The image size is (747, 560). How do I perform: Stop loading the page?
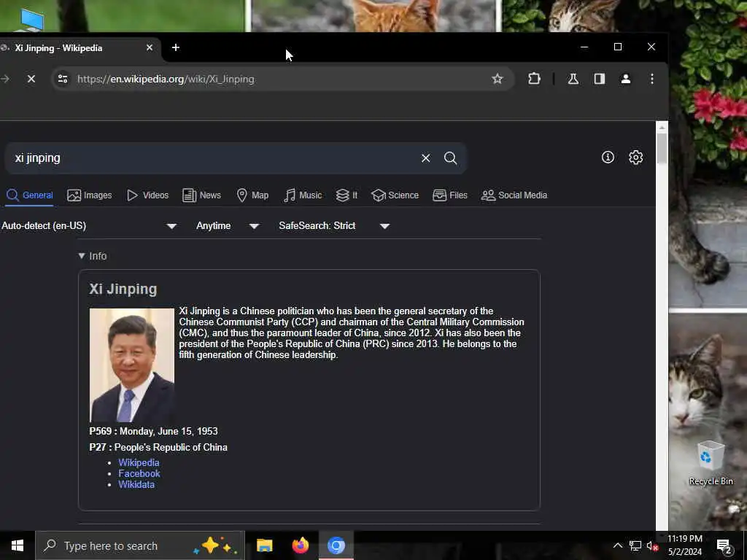coord(31,79)
